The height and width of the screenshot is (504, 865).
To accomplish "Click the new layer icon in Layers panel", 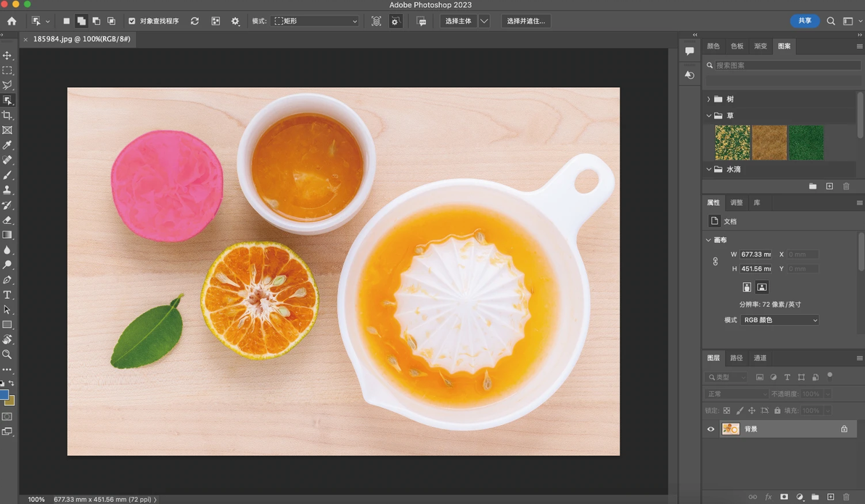I will [830, 497].
